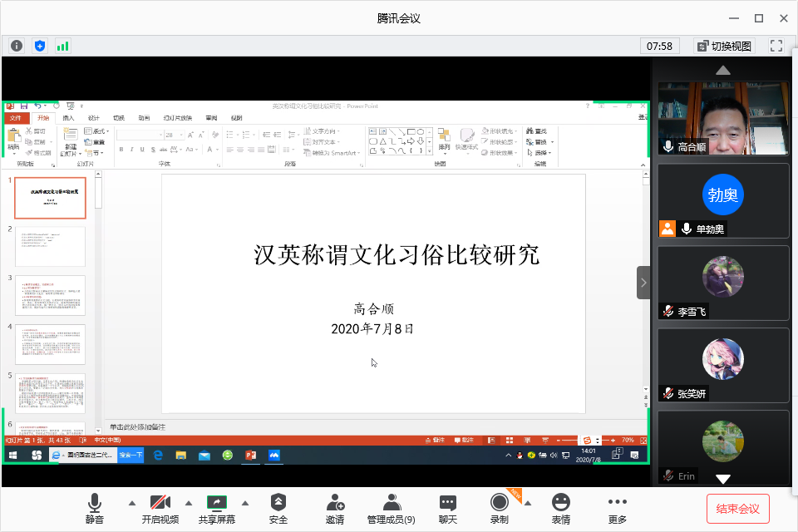The image size is (798, 532).
Task: Invite participants using 邀请
Action: click(335, 509)
